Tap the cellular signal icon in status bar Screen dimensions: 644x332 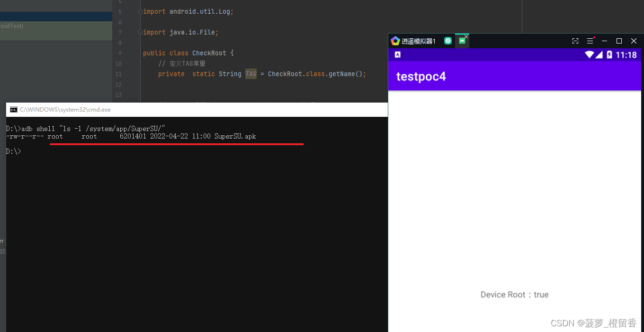click(x=599, y=55)
